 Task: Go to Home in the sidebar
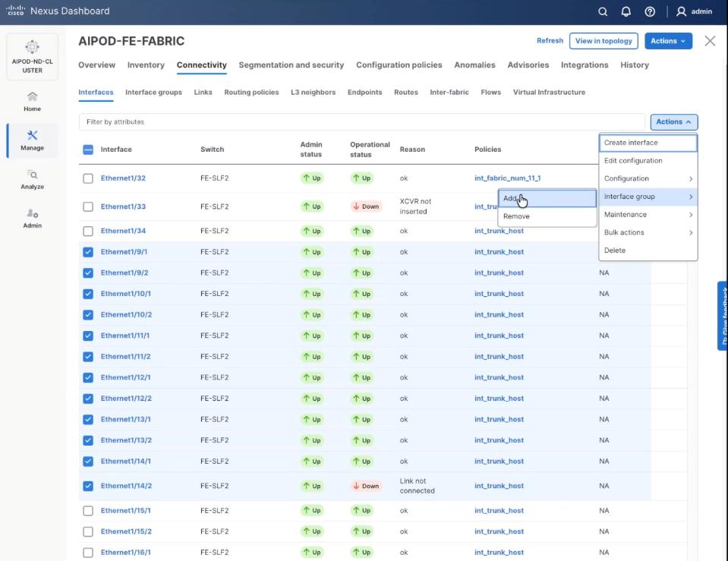pyautogui.click(x=32, y=101)
